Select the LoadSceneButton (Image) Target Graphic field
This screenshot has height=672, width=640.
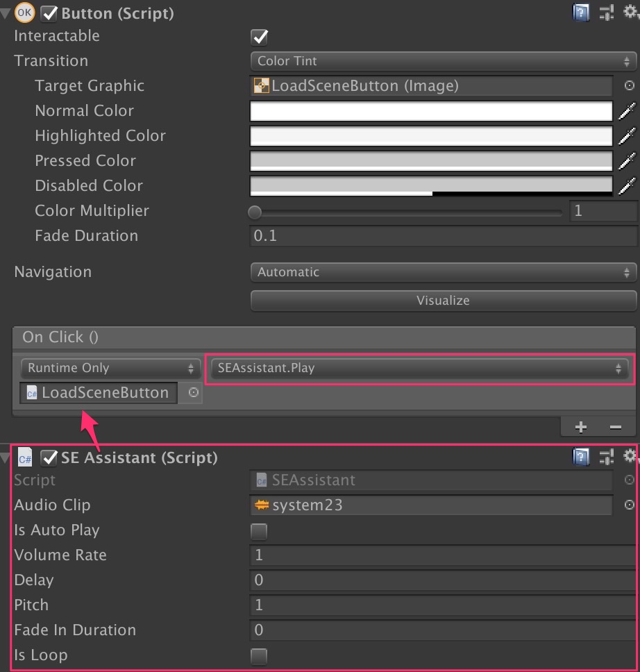(431, 85)
